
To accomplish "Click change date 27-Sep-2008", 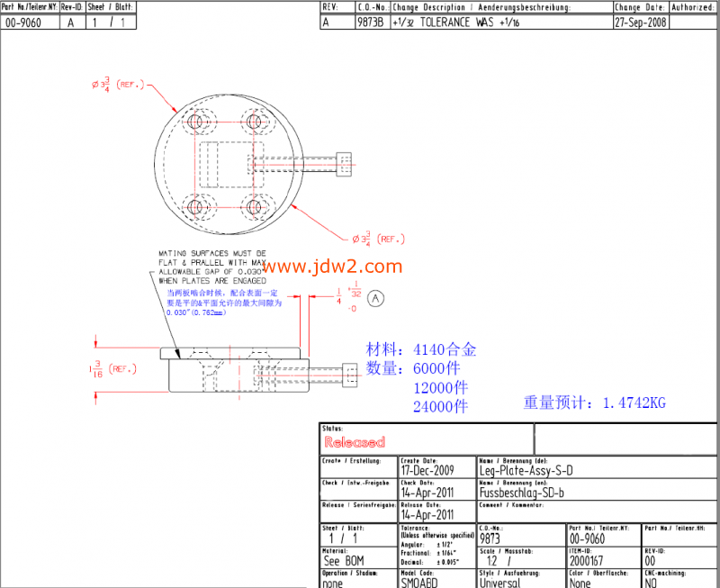I will tap(641, 22).
